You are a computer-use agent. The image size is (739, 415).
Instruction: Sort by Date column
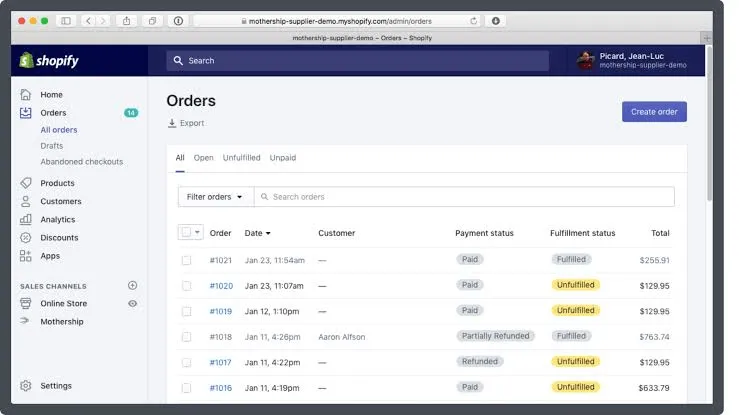click(257, 233)
